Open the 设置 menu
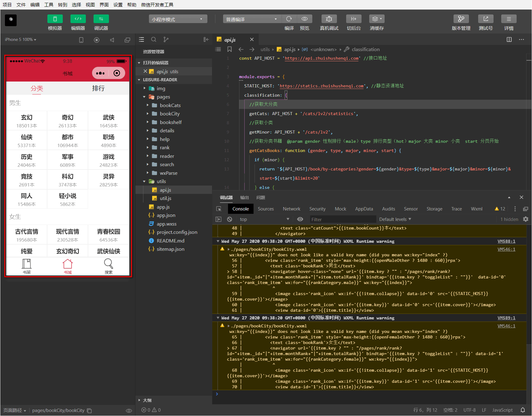532x416 pixels. pos(118,5)
